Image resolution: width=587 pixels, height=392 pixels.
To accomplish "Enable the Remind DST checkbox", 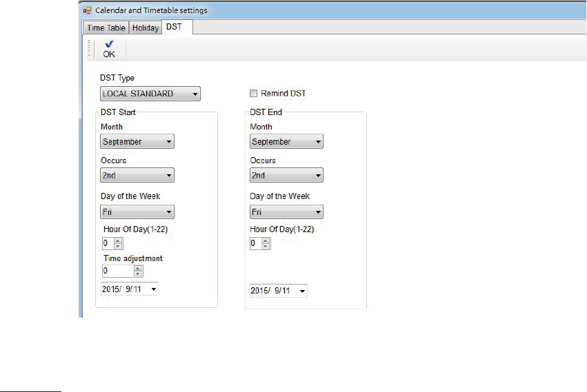I will [253, 93].
